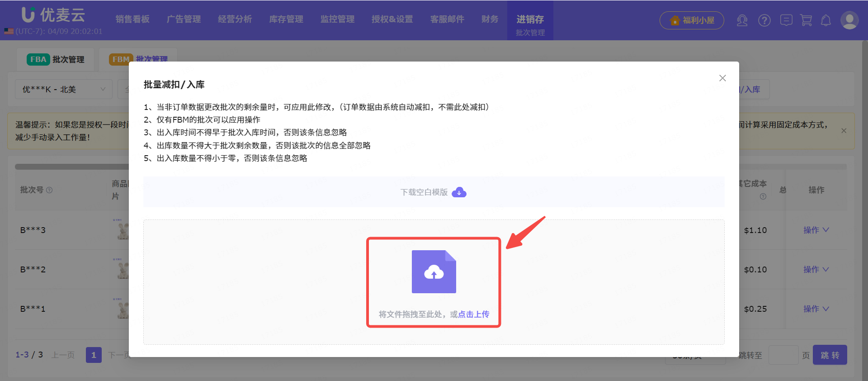Click the 跳转 button

tap(830, 355)
